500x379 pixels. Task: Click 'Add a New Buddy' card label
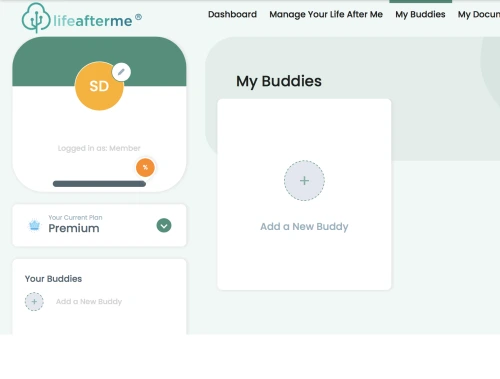[x=304, y=227]
